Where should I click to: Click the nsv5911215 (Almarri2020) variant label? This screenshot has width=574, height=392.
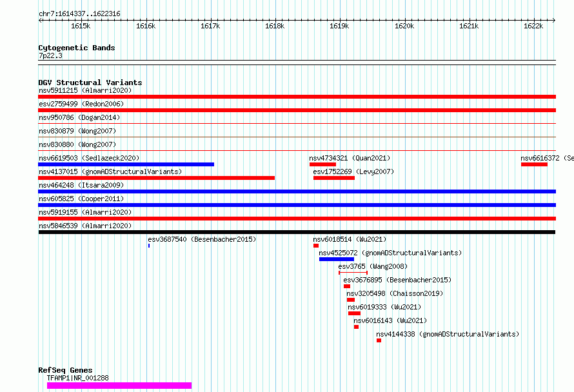(85, 90)
